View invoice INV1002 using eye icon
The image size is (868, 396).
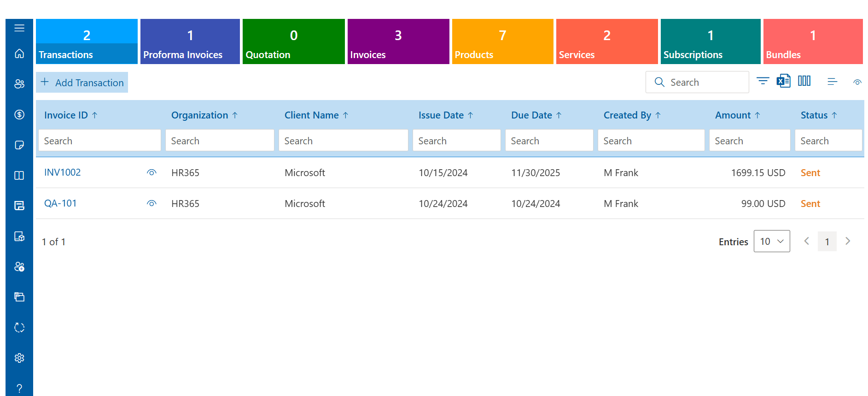151,172
